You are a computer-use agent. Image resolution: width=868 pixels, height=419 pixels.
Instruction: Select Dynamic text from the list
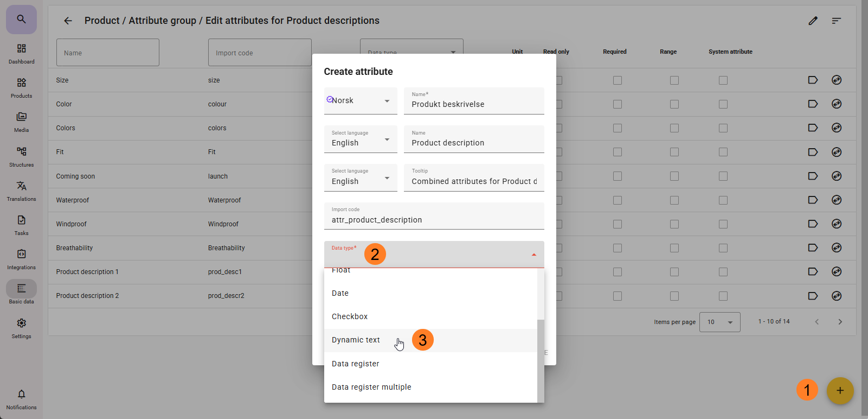coord(356,340)
